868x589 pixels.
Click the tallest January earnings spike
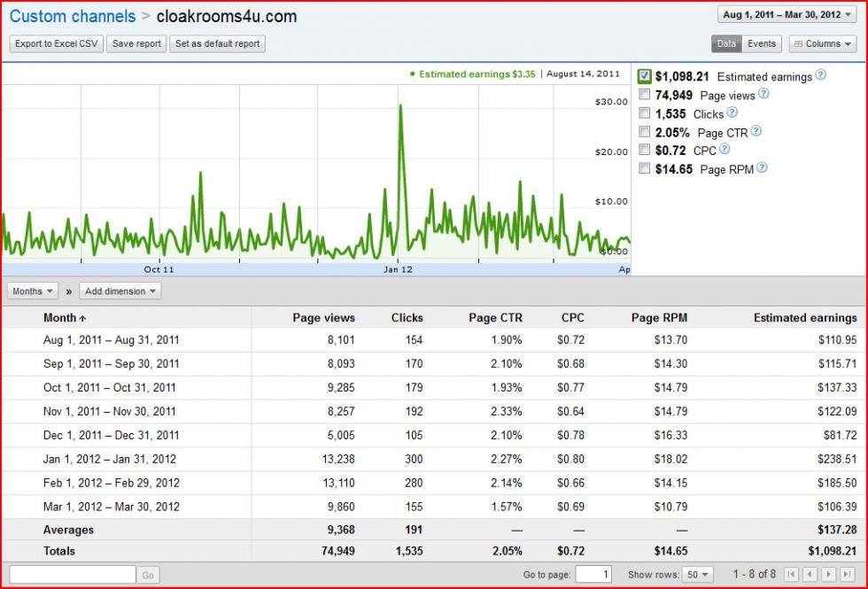click(400, 106)
